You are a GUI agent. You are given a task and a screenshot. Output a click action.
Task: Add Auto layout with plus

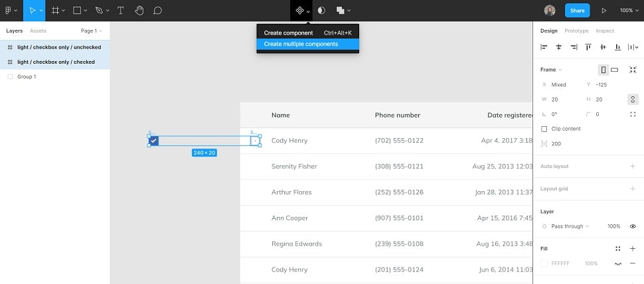[x=633, y=166]
